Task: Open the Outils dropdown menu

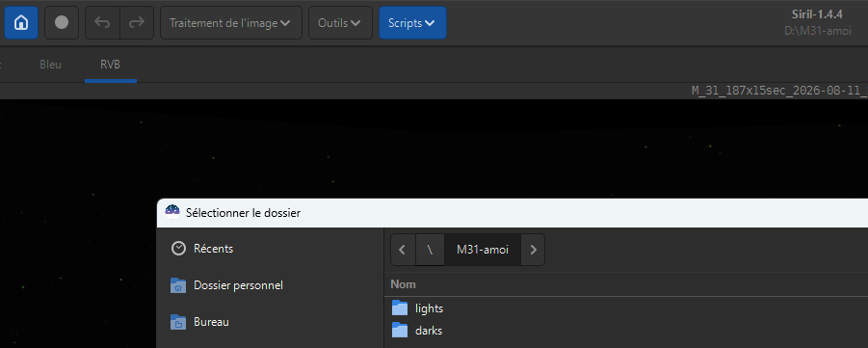Action: point(340,23)
